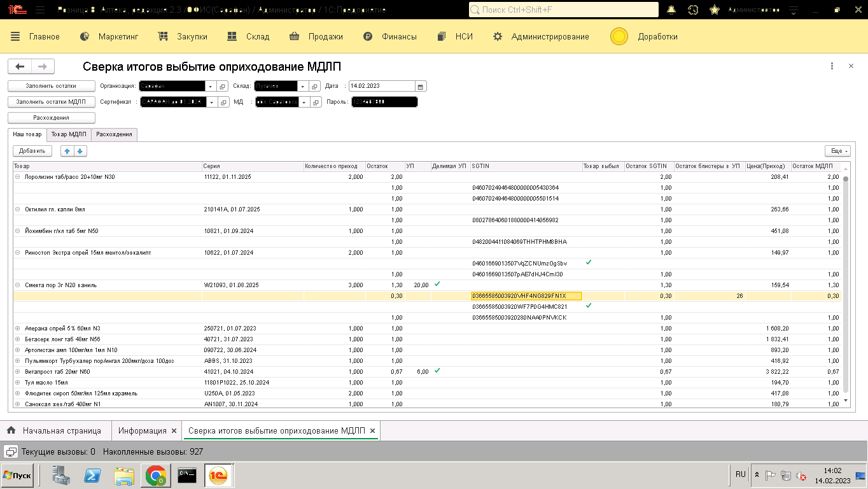Click the Серия column header

point(253,166)
